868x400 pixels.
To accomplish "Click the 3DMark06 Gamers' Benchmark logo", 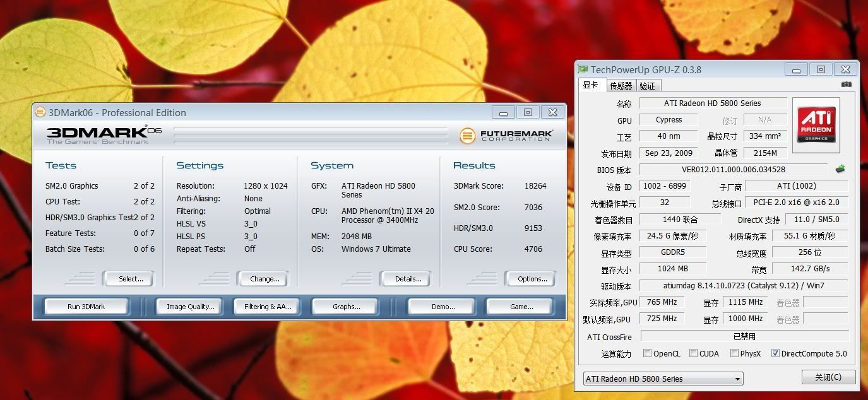I will 104,135.
